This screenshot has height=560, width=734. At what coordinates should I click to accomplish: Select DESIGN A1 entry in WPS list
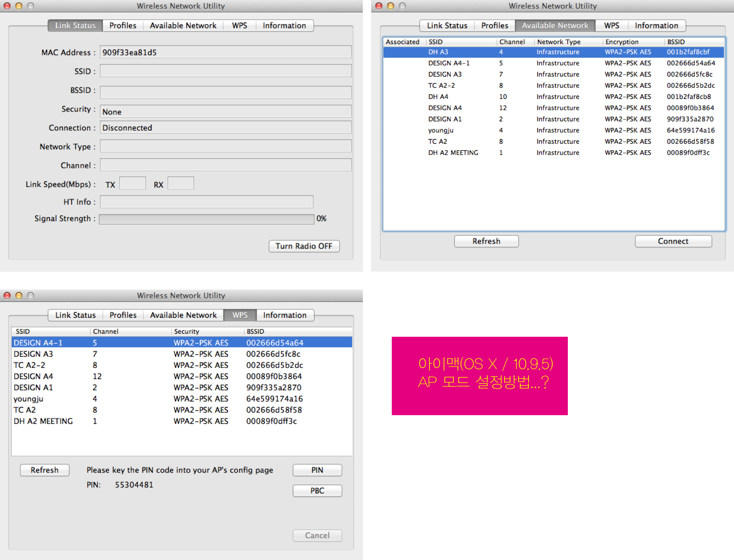(182, 387)
